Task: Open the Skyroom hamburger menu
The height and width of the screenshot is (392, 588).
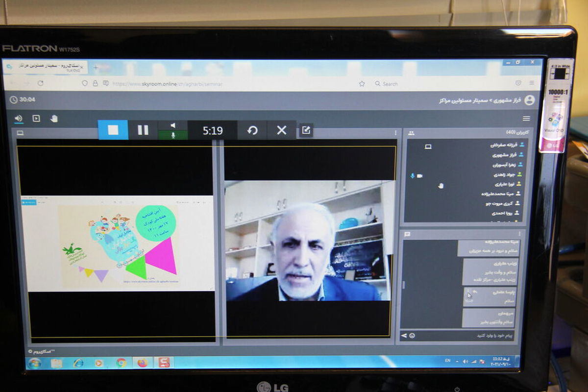Action: coord(526,119)
